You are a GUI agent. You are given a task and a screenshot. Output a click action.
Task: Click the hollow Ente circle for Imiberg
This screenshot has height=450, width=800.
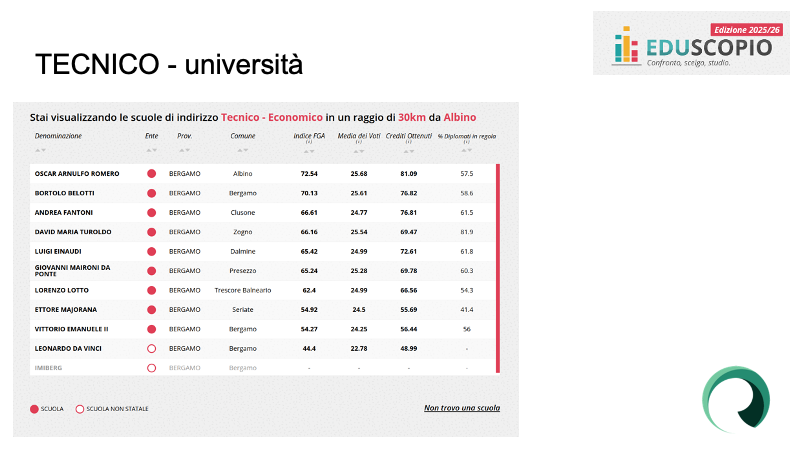(152, 368)
